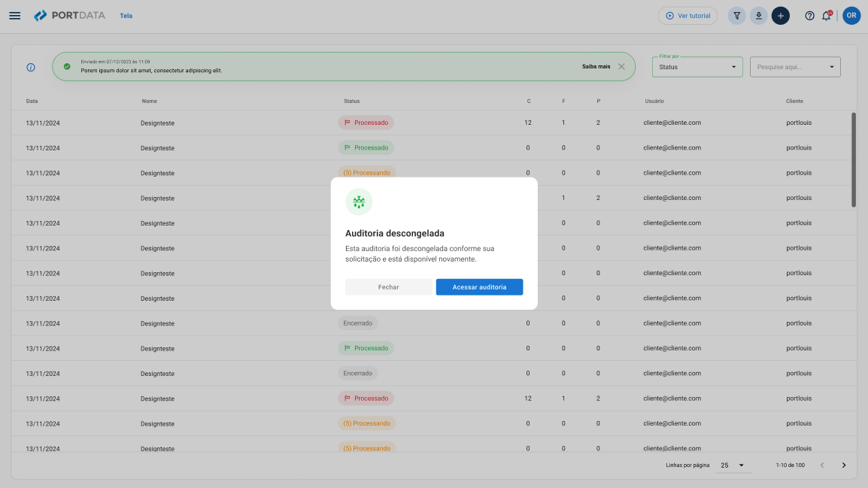Expand the Status filter dropdown
This screenshot has height=488, width=868.
click(697, 67)
